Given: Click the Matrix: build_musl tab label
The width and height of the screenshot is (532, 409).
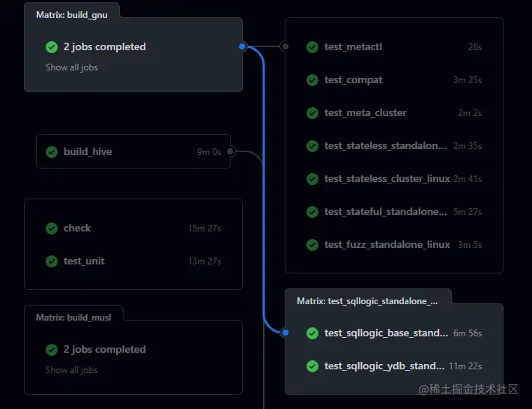Looking at the screenshot, I should [73, 318].
